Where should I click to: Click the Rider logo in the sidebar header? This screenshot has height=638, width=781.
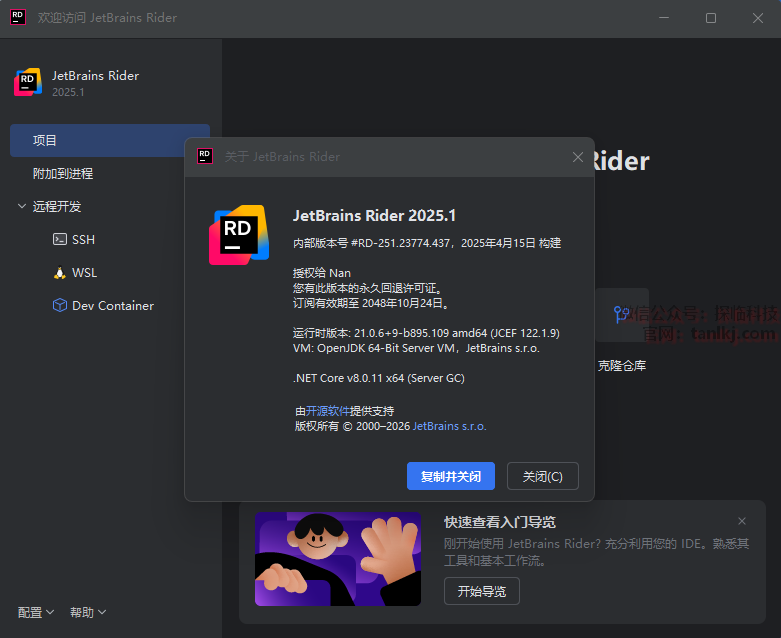[x=27, y=83]
